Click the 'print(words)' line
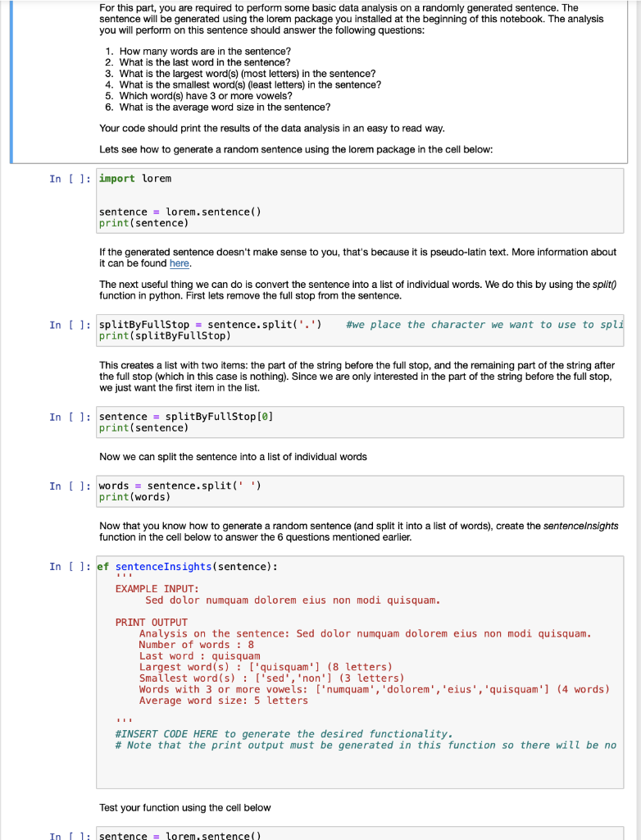Viewport: 641px width, 840px height. [134, 497]
